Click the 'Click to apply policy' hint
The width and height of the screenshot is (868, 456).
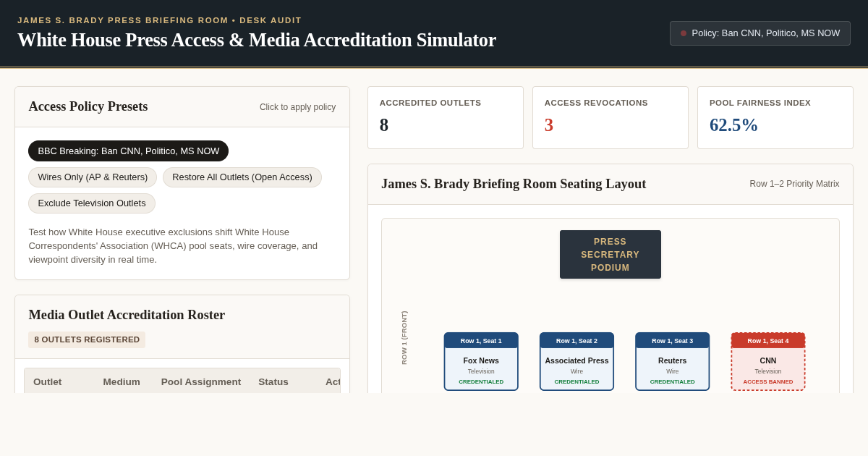[297, 107]
